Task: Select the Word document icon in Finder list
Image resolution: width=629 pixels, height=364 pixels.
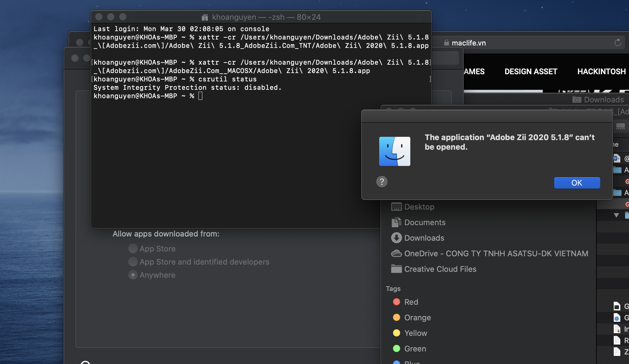Action: (x=617, y=158)
